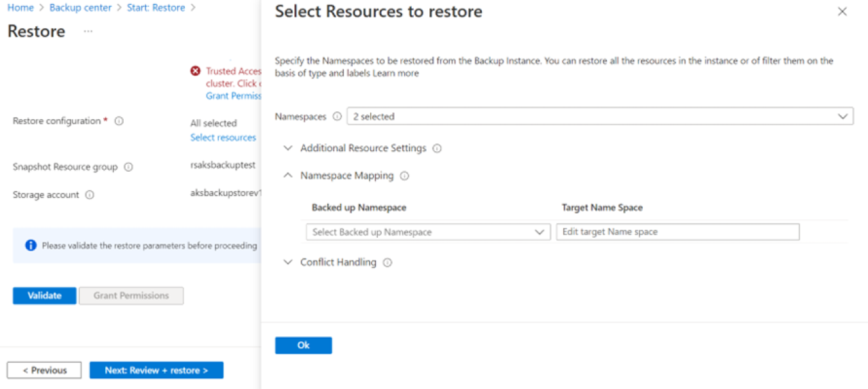Navigate to Backup center breadcrumb
This screenshot has height=389, width=868.
(x=80, y=8)
